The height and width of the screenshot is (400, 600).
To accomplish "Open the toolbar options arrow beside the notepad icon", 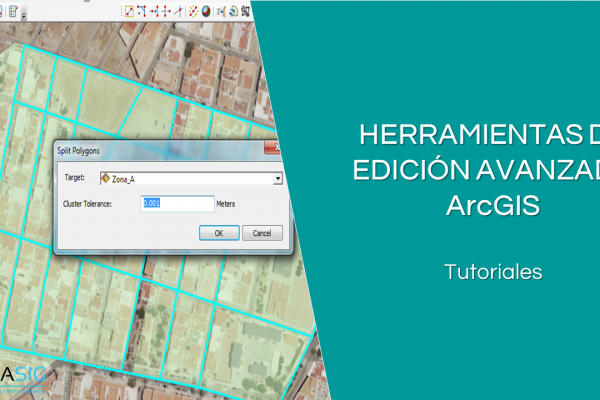I will tap(24, 12).
